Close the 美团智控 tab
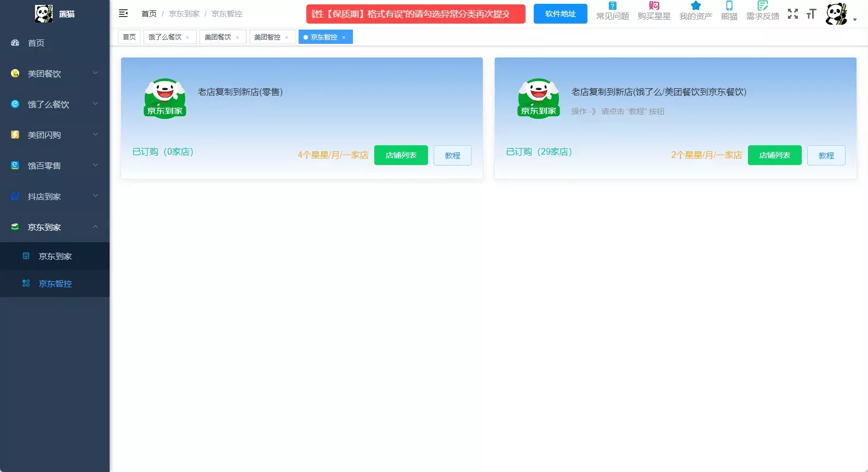 (x=287, y=37)
